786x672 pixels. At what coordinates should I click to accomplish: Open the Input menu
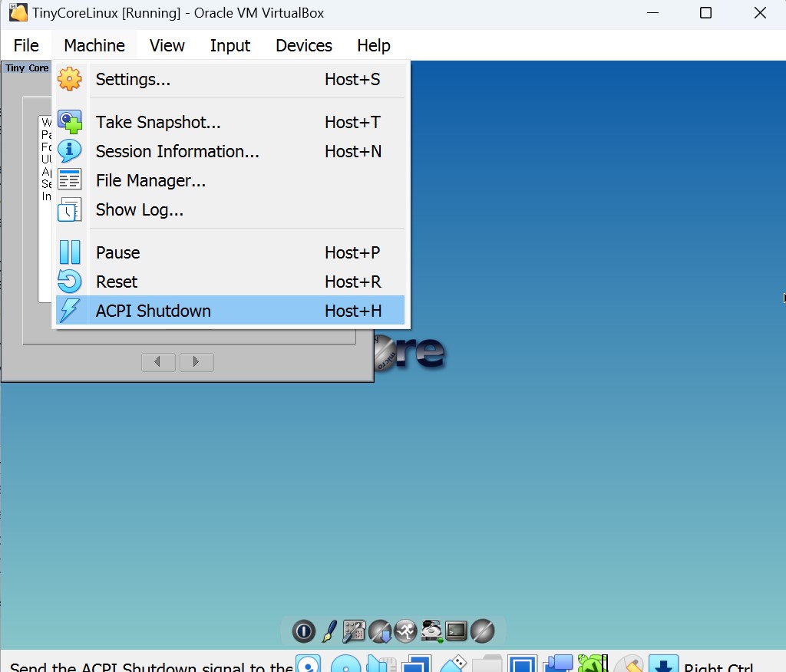pos(230,45)
